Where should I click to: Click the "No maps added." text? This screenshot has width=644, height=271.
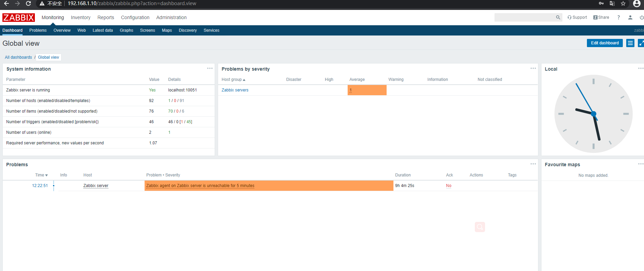coord(593,175)
